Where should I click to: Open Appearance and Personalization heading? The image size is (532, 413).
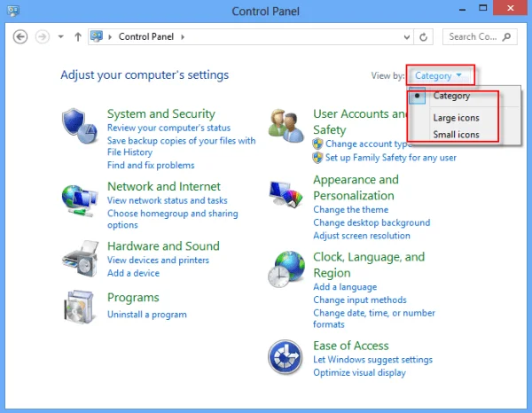click(x=356, y=188)
